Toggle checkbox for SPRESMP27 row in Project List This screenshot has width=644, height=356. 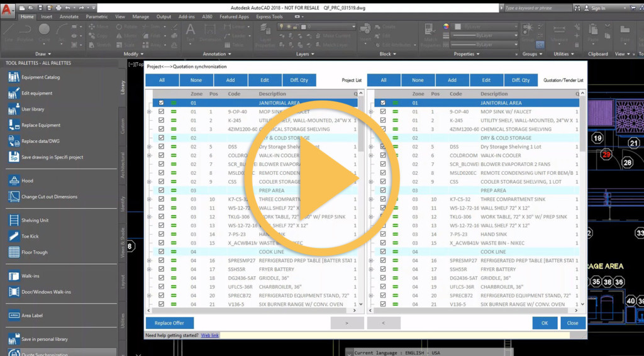click(x=161, y=260)
